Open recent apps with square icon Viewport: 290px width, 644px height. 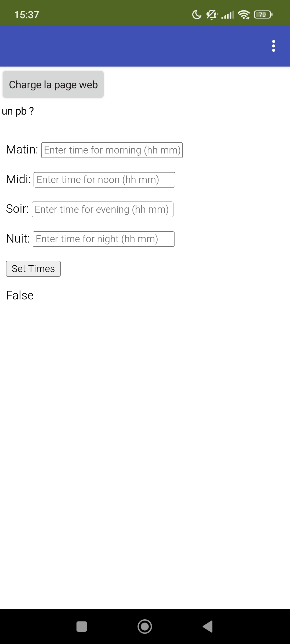coord(82,627)
